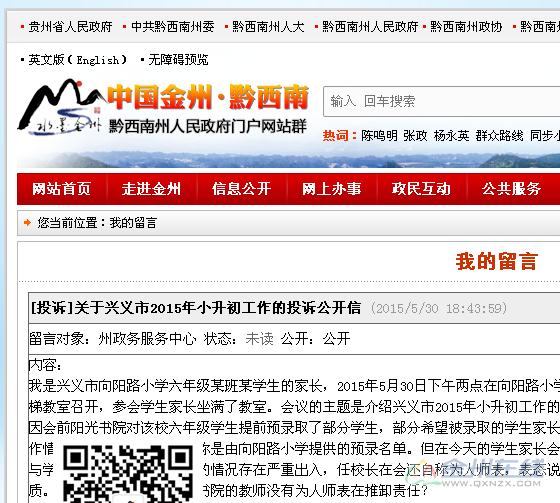Viewport: 560px width, 503px height.
Task: Select hot word 群众路线
Action: click(499, 136)
